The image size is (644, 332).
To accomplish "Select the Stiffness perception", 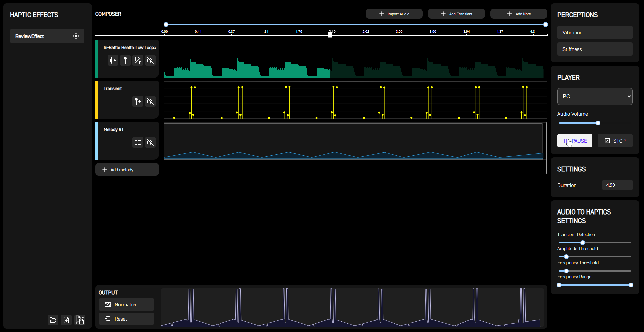I will pyautogui.click(x=594, y=49).
